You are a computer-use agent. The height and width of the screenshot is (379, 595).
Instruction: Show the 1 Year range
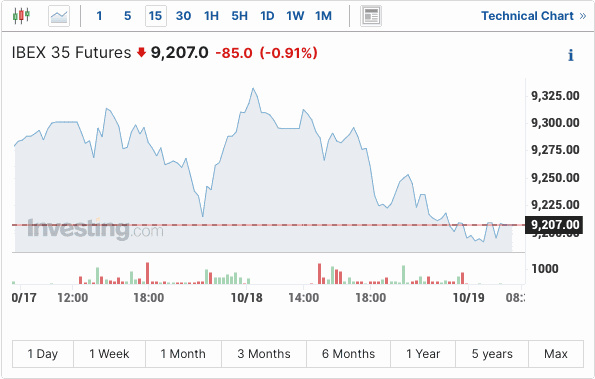[x=423, y=354]
